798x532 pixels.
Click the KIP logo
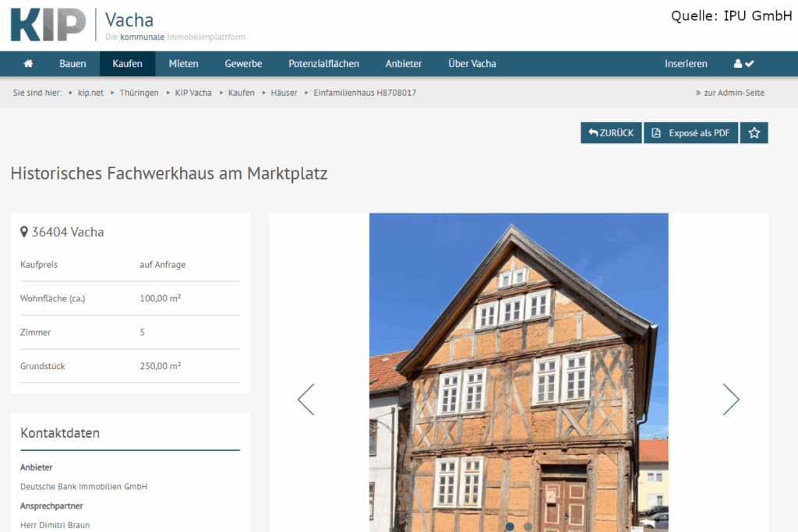pyautogui.click(x=48, y=25)
